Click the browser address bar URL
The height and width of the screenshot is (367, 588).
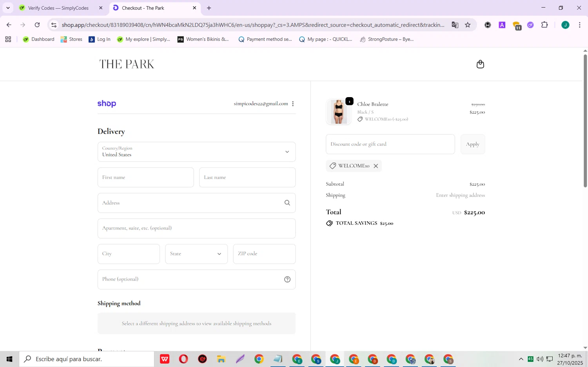pos(253,25)
